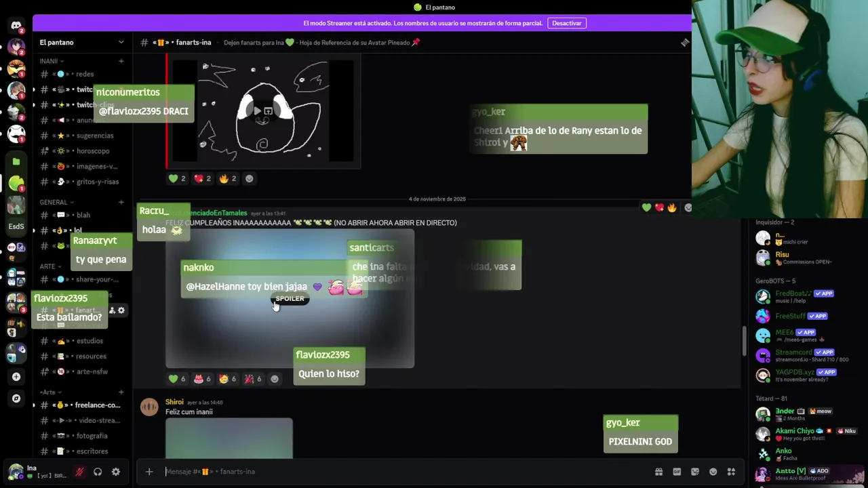
Task: Open the GIF picker
Action: click(677, 472)
